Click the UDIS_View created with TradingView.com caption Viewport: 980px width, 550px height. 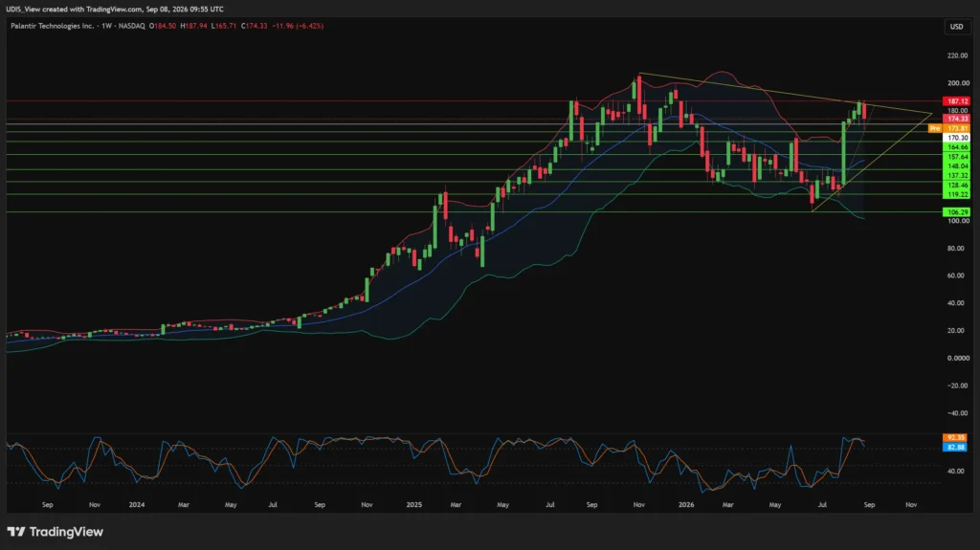[x=115, y=10]
